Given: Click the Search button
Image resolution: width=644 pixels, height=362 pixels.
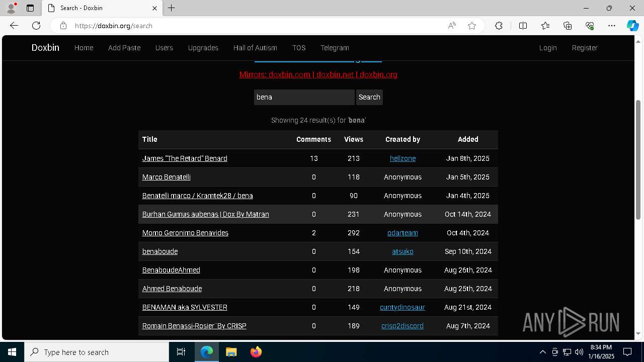Looking at the screenshot, I should pyautogui.click(x=369, y=97).
